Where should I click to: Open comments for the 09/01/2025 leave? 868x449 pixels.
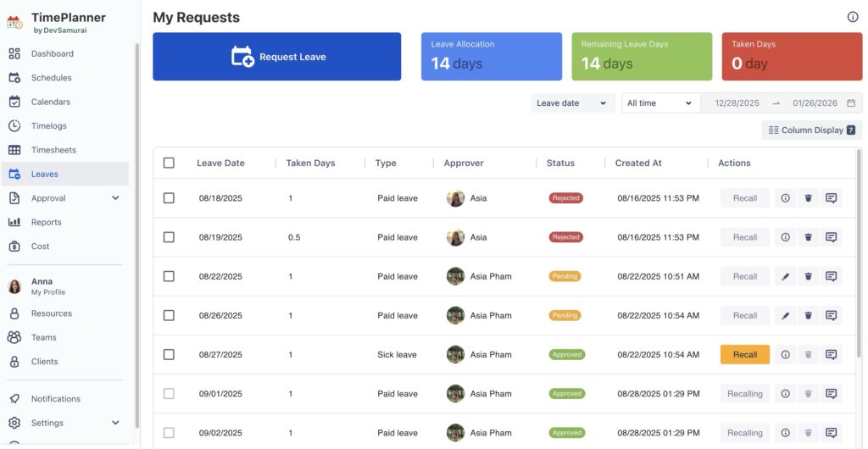pos(831,394)
